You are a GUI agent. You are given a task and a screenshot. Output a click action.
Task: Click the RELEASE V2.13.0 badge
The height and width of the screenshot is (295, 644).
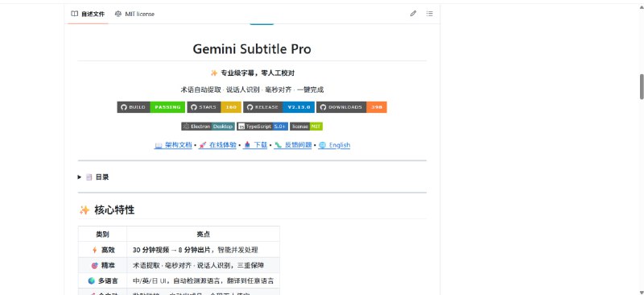279,107
